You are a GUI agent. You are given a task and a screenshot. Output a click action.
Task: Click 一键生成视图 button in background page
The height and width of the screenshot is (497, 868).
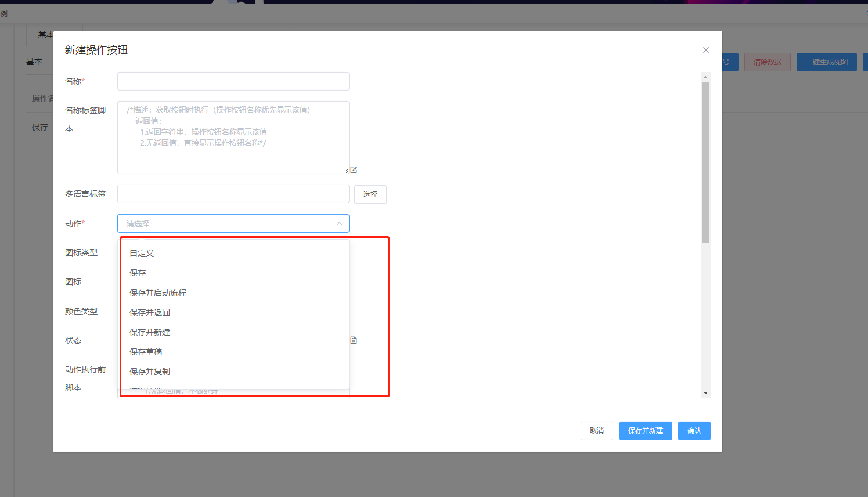tap(827, 62)
